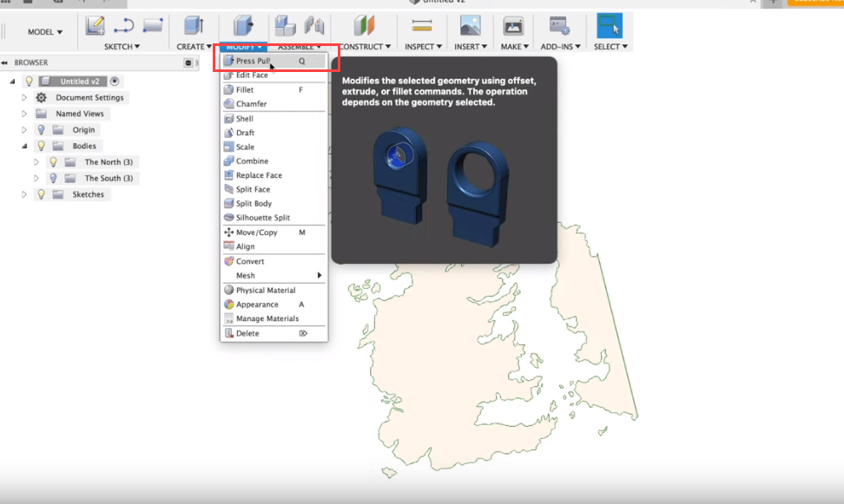Choose Chamfer from the Modify menu

click(274, 104)
